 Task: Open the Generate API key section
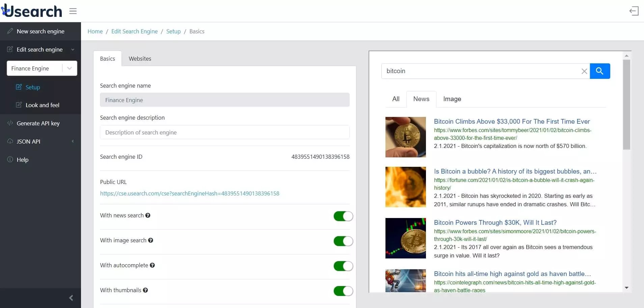(x=38, y=123)
